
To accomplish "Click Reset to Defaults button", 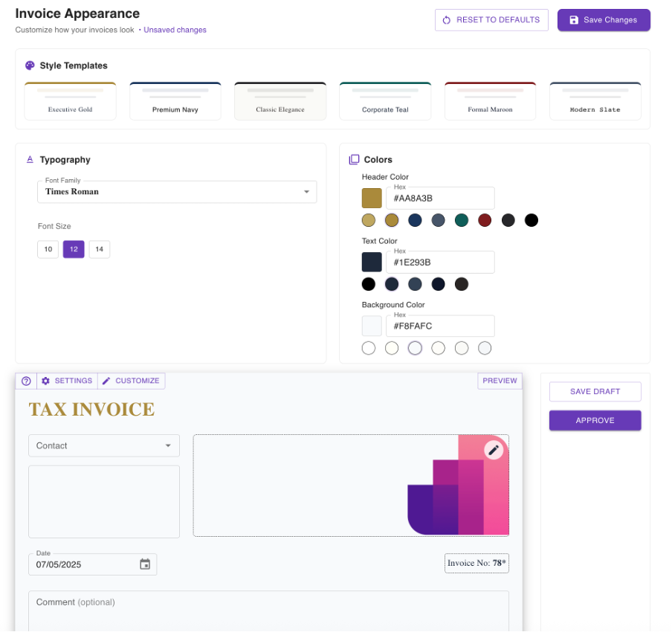I will point(491,20).
